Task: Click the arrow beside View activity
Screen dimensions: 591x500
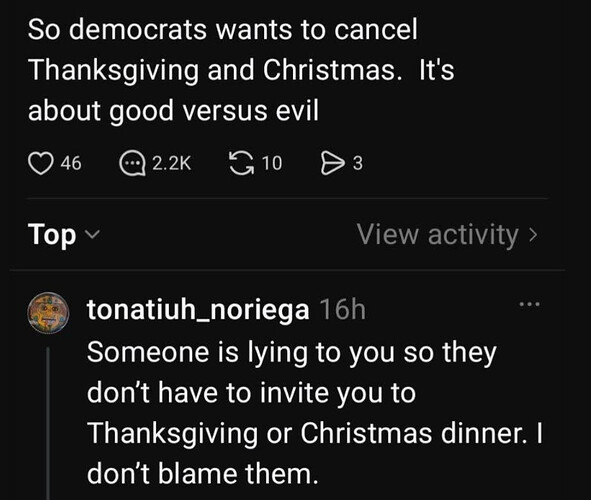Action: tap(533, 235)
